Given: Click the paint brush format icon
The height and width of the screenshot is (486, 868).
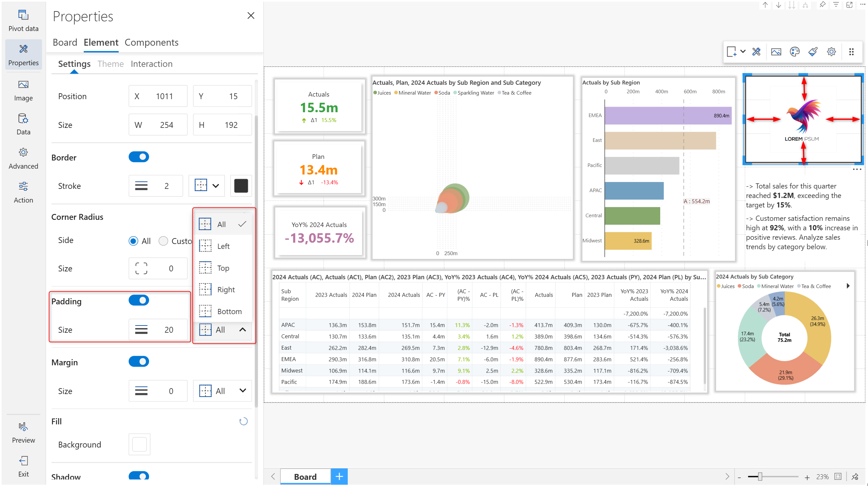Looking at the screenshot, I should click(813, 52).
